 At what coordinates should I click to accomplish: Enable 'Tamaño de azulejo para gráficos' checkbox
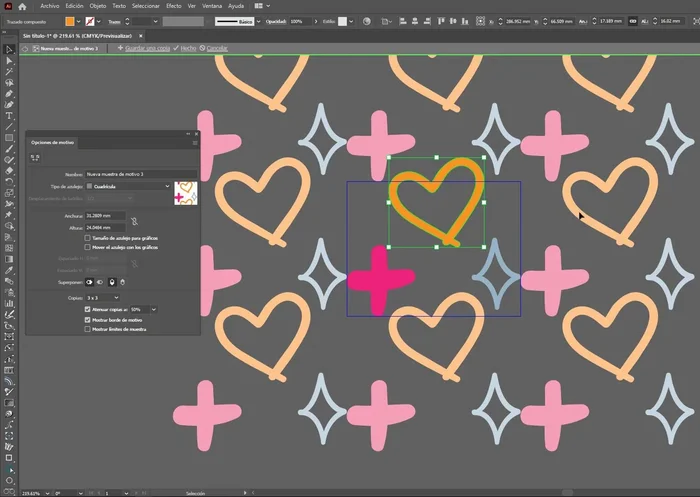(88, 238)
